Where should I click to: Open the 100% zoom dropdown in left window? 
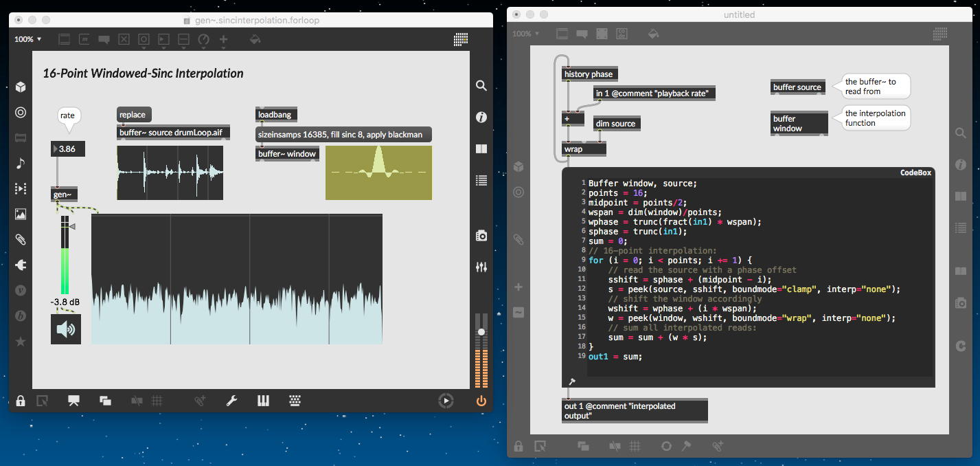pyautogui.click(x=28, y=39)
